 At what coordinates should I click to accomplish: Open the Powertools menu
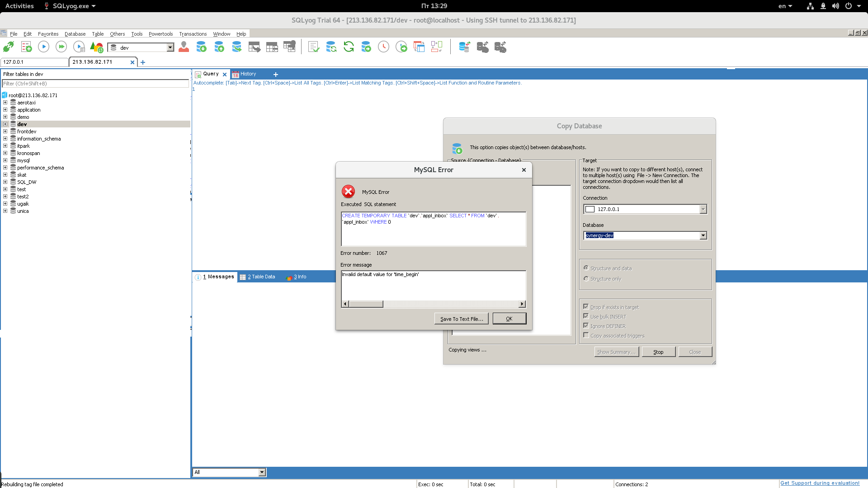coord(160,34)
